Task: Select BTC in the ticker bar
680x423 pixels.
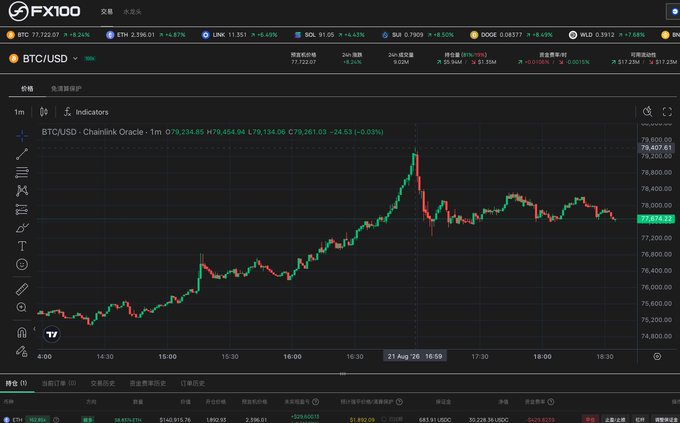Action: click(x=48, y=35)
